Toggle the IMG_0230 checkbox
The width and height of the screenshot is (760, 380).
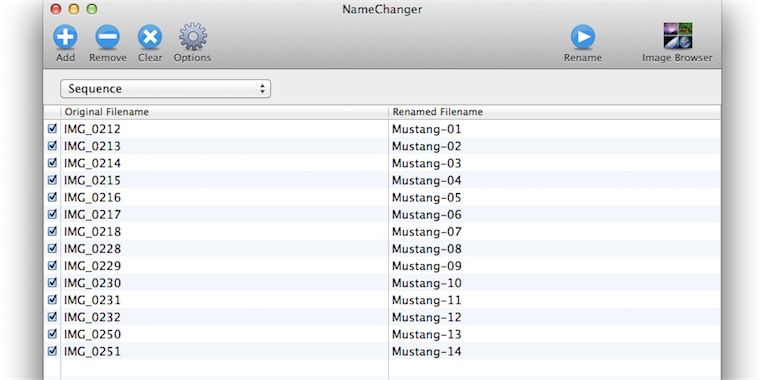point(52,282)
